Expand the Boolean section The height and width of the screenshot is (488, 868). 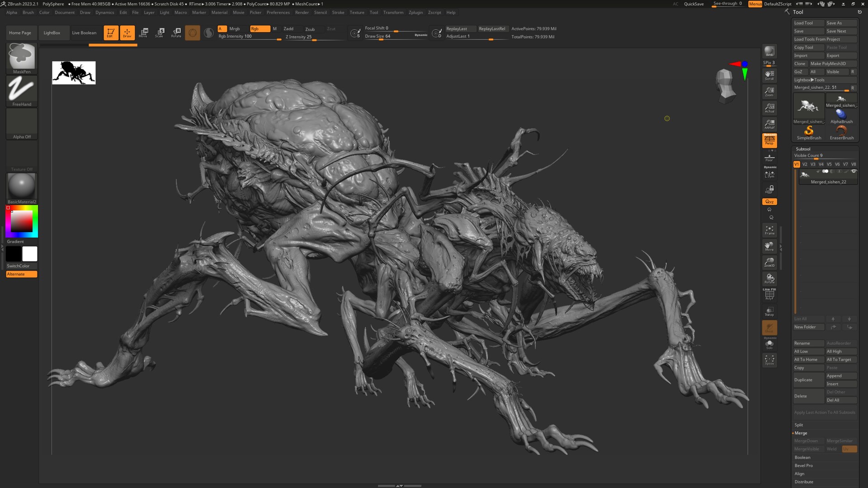(802, 457)
